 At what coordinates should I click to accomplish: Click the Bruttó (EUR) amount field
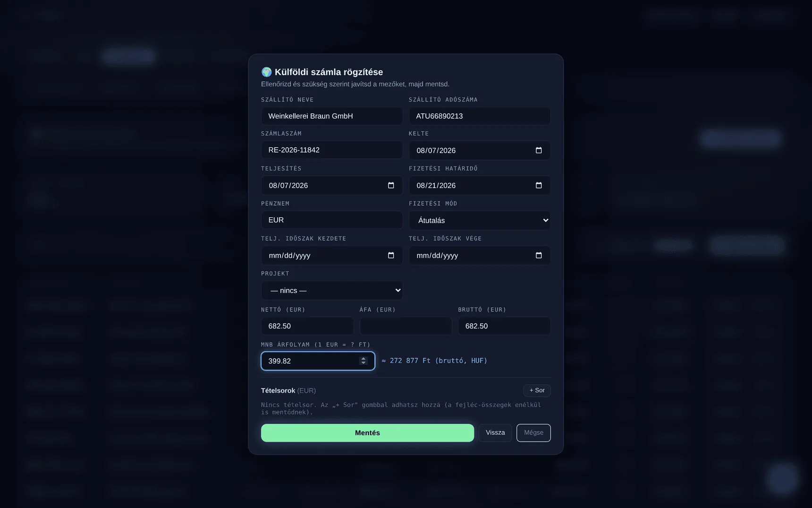[x=504, y=326]
